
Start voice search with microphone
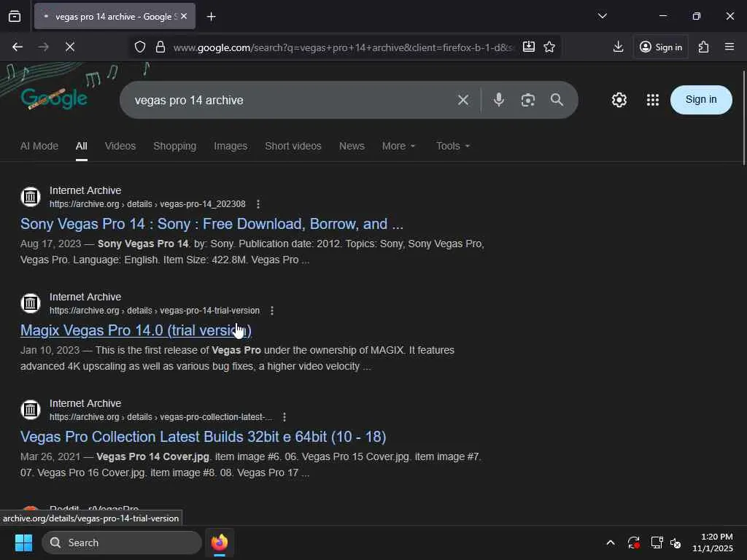click(x=499, y=99)
